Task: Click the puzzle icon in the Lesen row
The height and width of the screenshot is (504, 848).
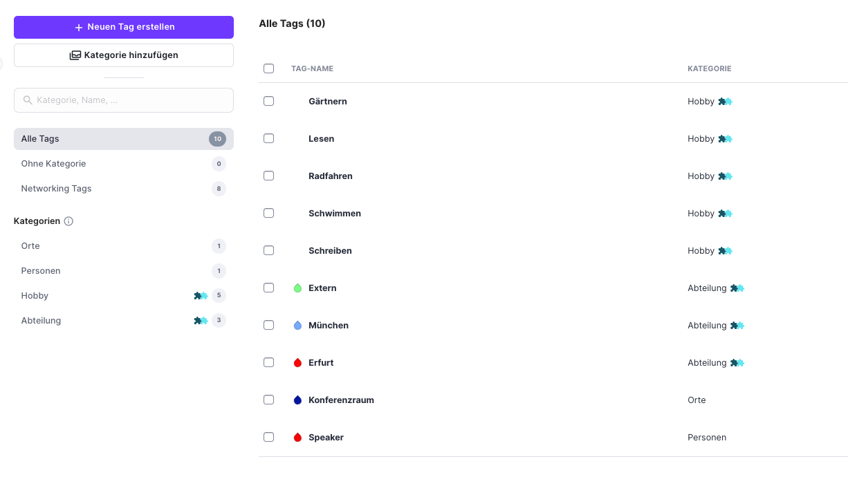Action: (x=725, y=139)
